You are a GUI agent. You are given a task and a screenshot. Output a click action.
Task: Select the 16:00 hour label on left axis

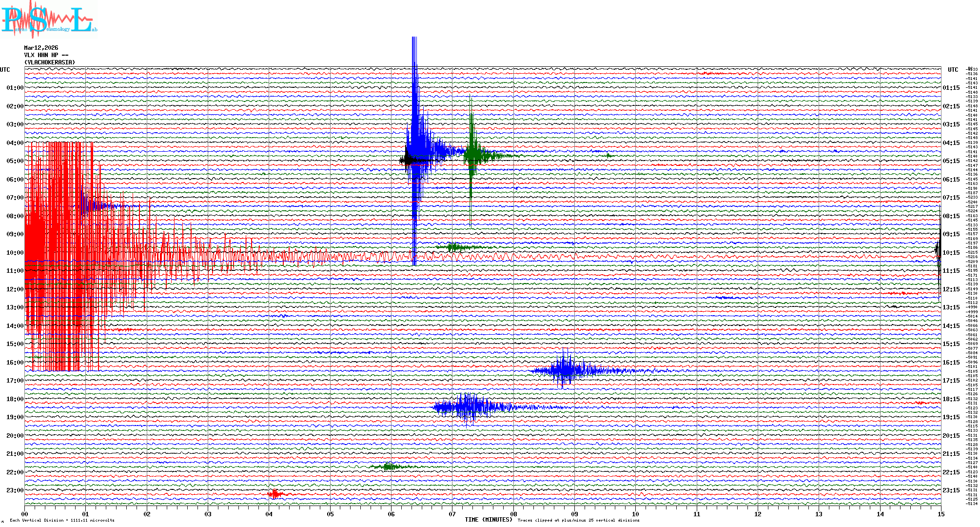15,363
